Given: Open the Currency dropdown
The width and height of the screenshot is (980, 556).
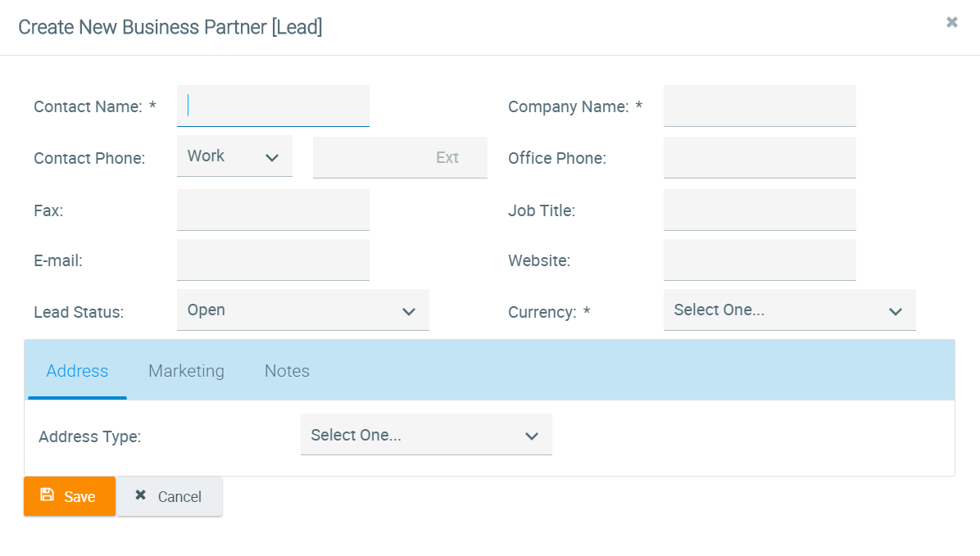Looking at the screenshot, I should [789, 310].
